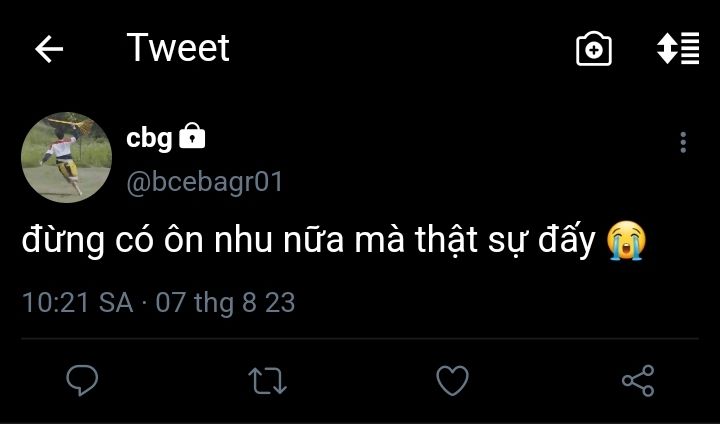The image size is (720, 424).
Task: Click the display name cbg
Action: click(x=149, y=138)
